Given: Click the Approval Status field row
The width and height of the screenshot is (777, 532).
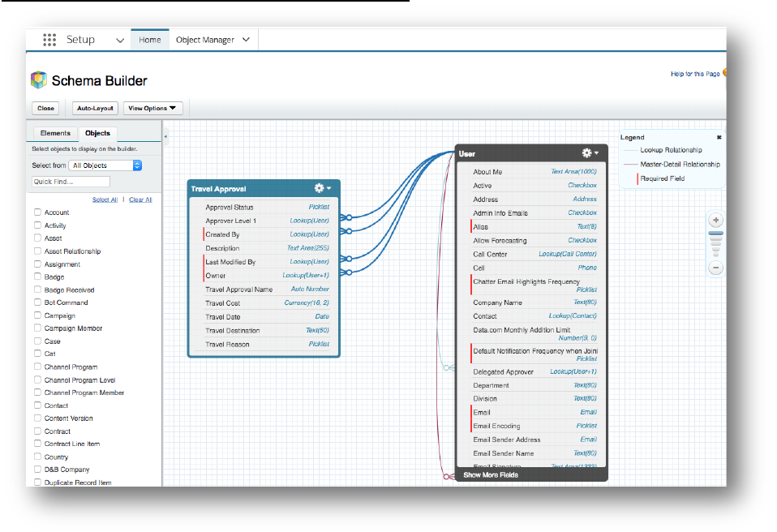Looking at the screenshot, I should tap(267, 207).
